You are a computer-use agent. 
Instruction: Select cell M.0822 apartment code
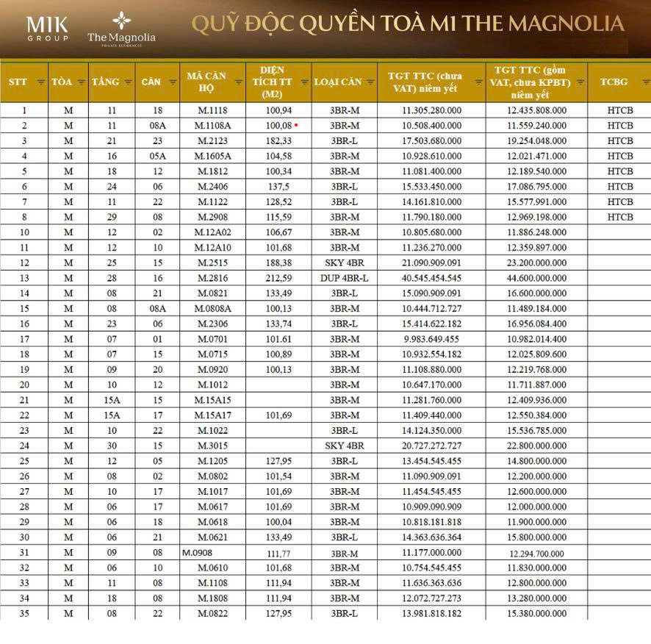point(212,613)
